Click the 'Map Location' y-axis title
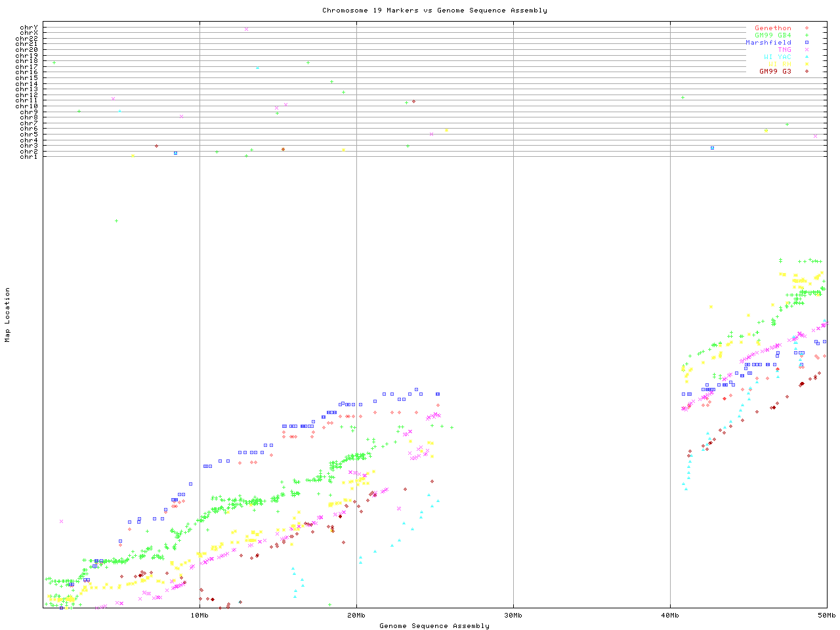840x630 pixels. 8,315
